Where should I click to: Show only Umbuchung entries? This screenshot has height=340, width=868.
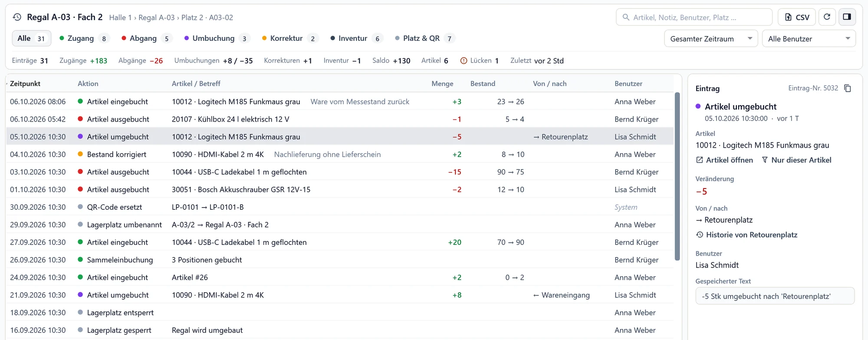(217, 38)
